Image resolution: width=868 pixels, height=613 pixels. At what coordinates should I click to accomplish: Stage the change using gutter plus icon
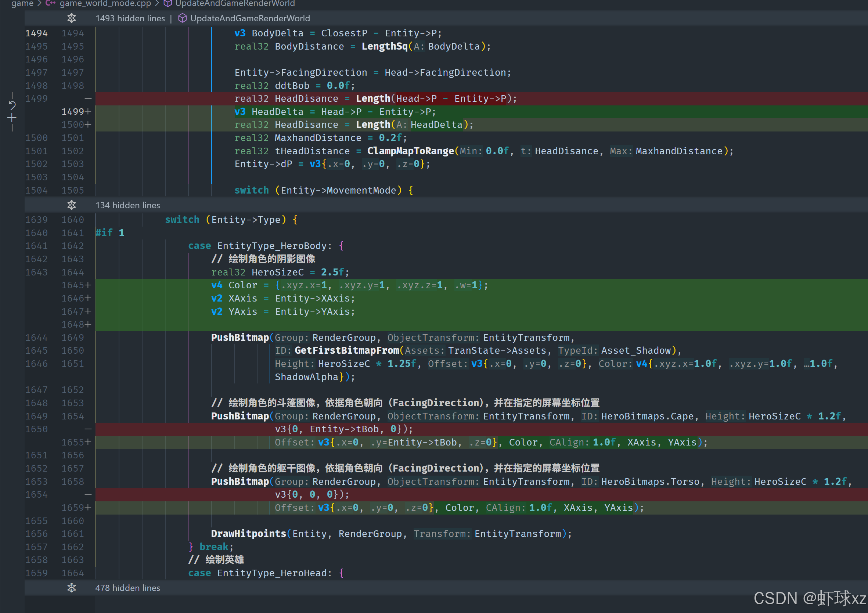pos(12,118)
